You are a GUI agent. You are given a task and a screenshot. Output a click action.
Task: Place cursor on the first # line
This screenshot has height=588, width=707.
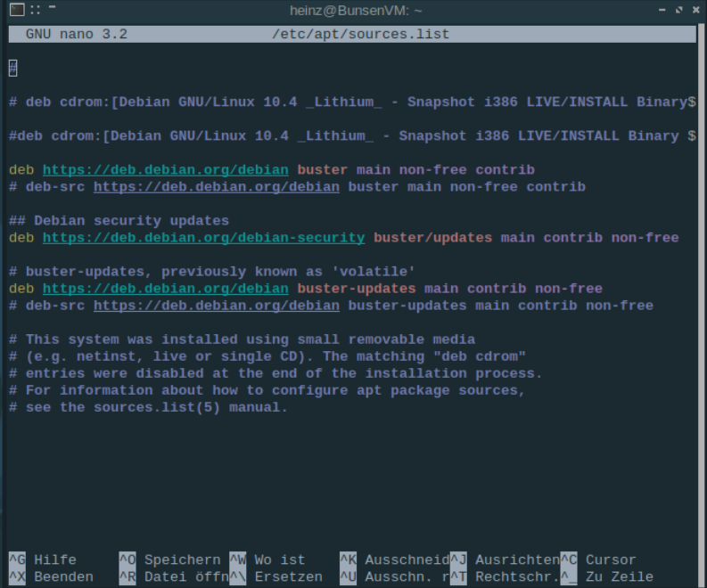[13, 69]
